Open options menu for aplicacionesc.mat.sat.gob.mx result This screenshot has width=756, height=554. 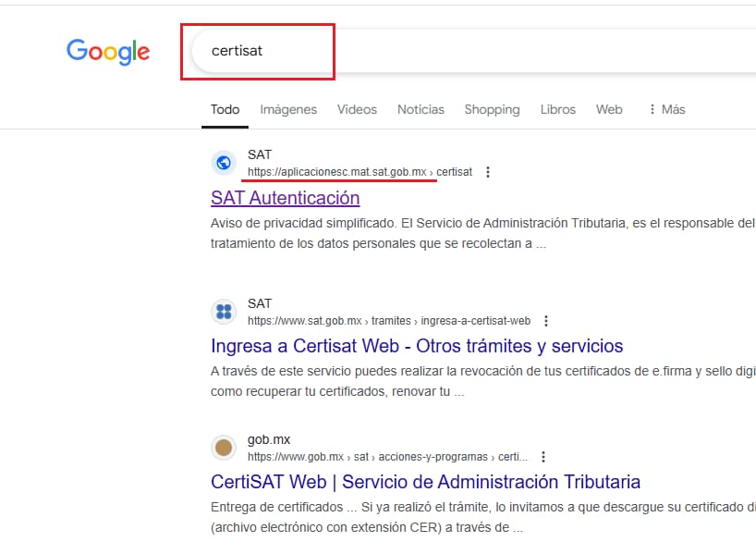(x=488, y=172)
